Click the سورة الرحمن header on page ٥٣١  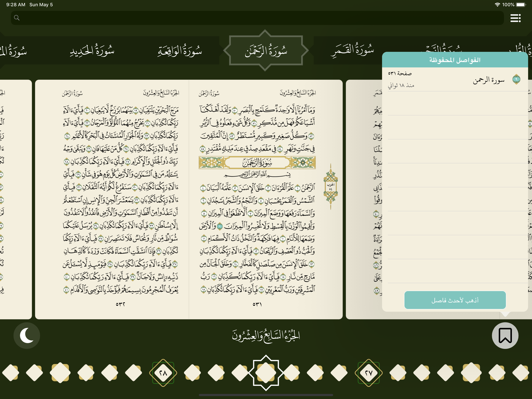click(209, 93)
